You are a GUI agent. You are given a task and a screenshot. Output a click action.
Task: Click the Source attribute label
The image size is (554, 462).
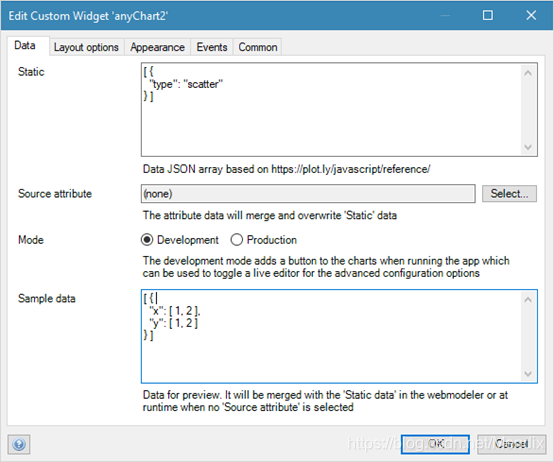[55, 194]
